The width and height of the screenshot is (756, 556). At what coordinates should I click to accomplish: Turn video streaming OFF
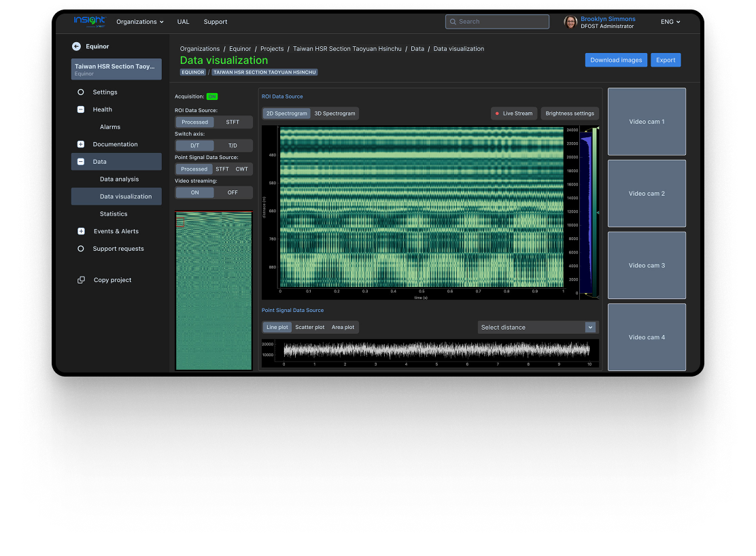pos(233,192)
